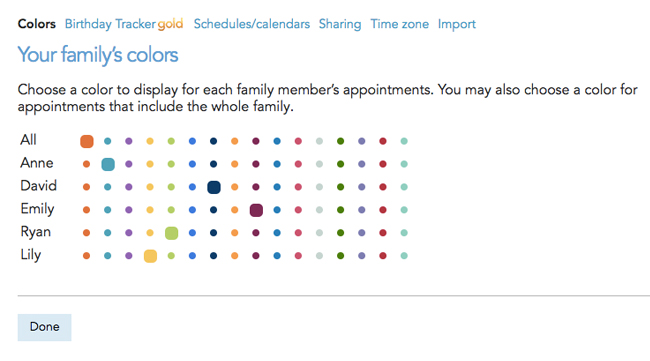Select Lily's highlighted yellow square swatch
650x361 pixels.
pyautogui.click(x=150, y=256)
